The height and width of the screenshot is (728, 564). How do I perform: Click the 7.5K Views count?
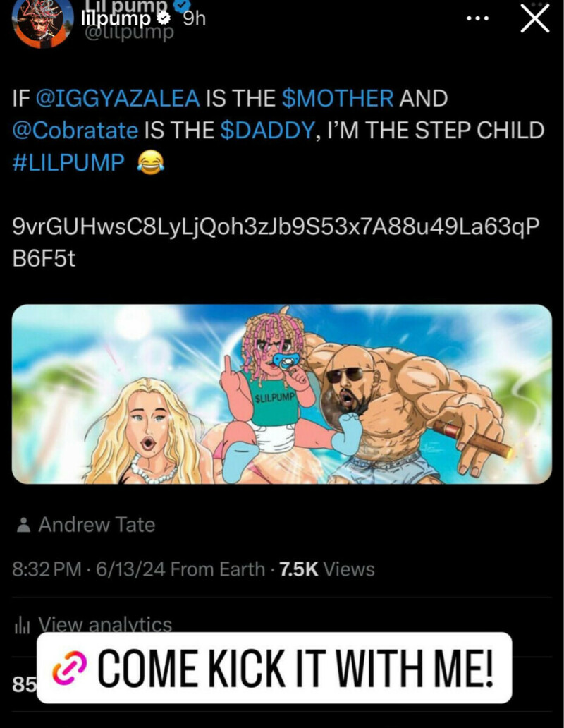pyautogui.click(x=327, y=569)
